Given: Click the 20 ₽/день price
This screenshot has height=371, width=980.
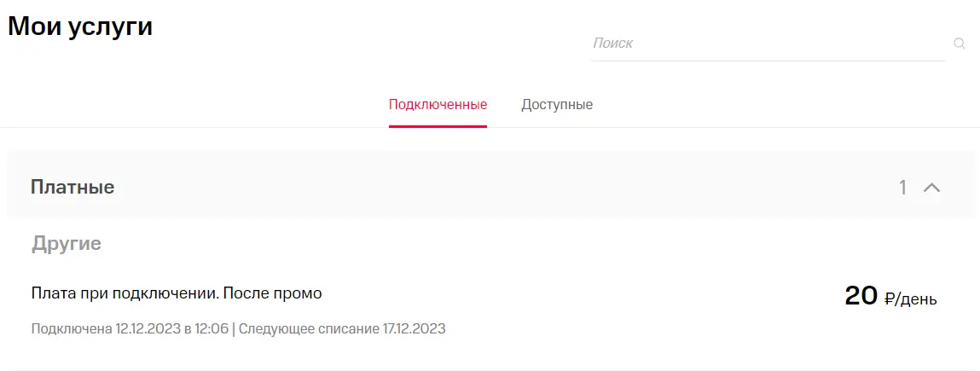Looking at the screenshot, I should tap(890, 295).
